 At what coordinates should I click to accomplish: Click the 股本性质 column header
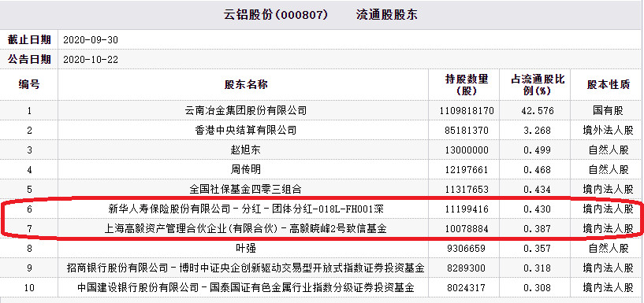coord(609,84)
